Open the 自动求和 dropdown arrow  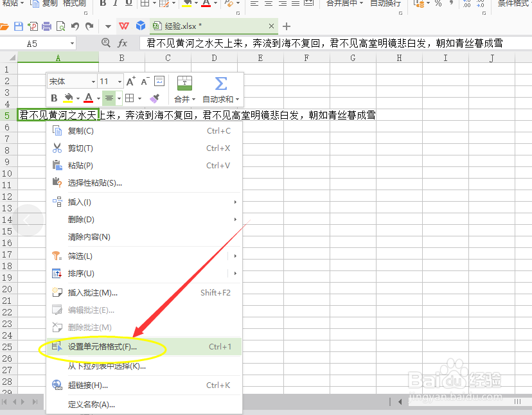click(237, 100)
